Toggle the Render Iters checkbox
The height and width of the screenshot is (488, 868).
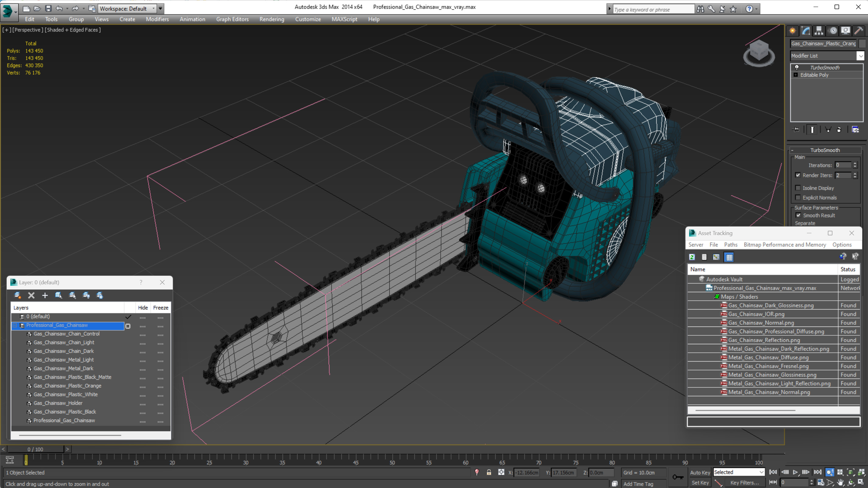[x=798, y=175]
